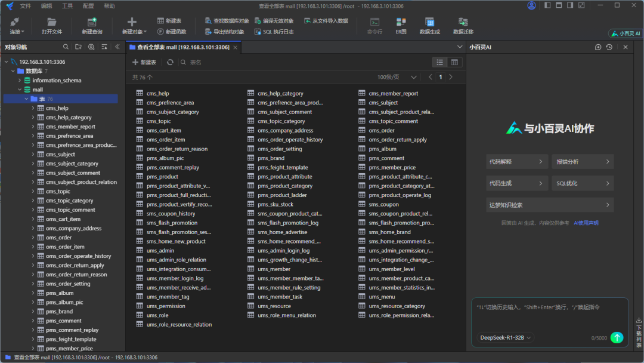Open AI chat history clock icon
The width and height of the screenshot is (644, 363).
(609, 47)
